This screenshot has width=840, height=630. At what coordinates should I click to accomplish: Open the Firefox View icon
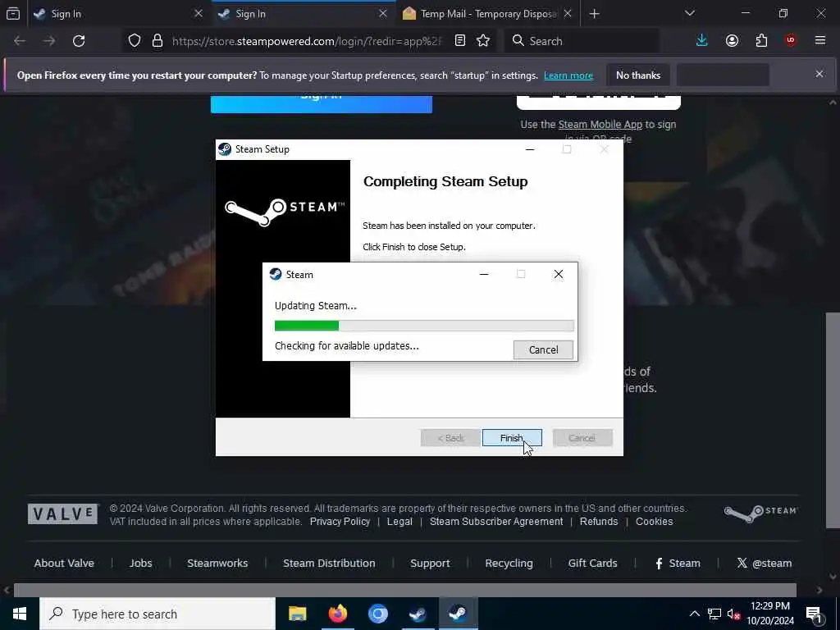click(13, 14)
